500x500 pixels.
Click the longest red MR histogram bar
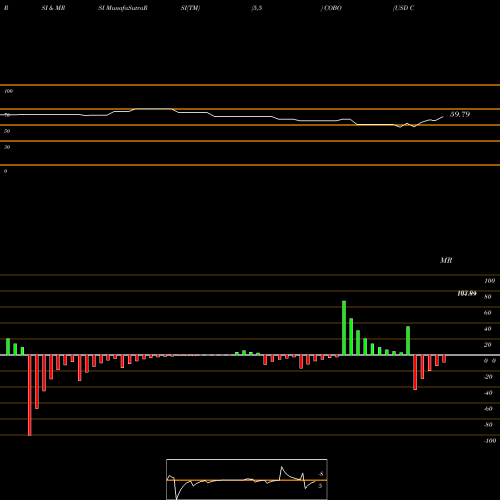(x=30, y=395)
